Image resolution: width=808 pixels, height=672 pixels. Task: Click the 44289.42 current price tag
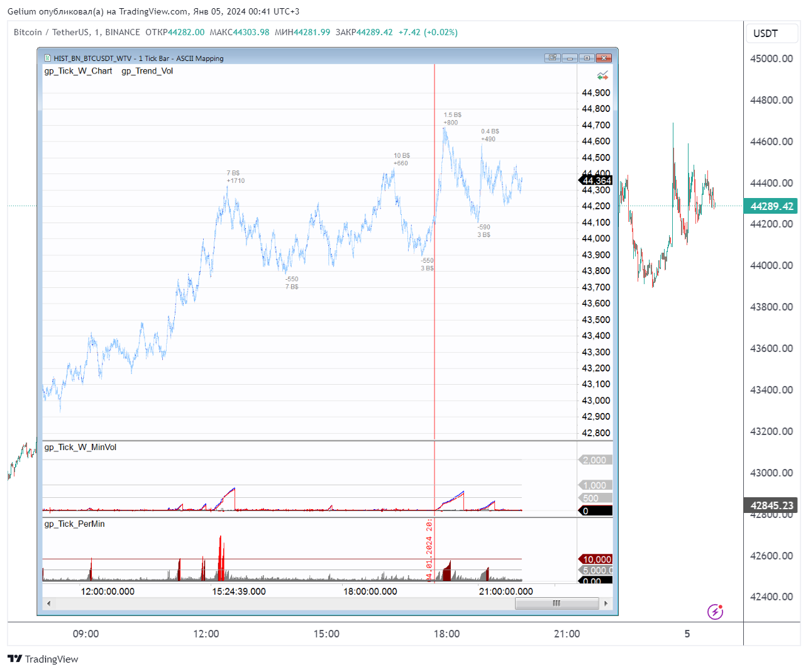[x=771, y=206]
